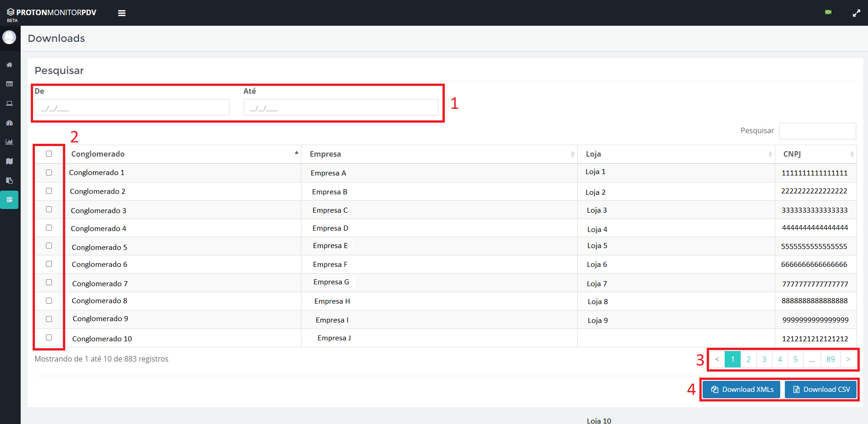The image size is (868, 424).
Task: Toggle fullscreen with the expand arrows icon
Action: coord(857,13)
